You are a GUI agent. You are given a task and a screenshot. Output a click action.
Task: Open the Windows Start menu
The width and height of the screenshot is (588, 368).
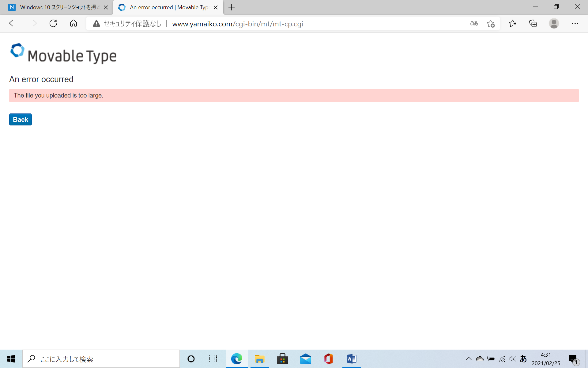(11, 359)
